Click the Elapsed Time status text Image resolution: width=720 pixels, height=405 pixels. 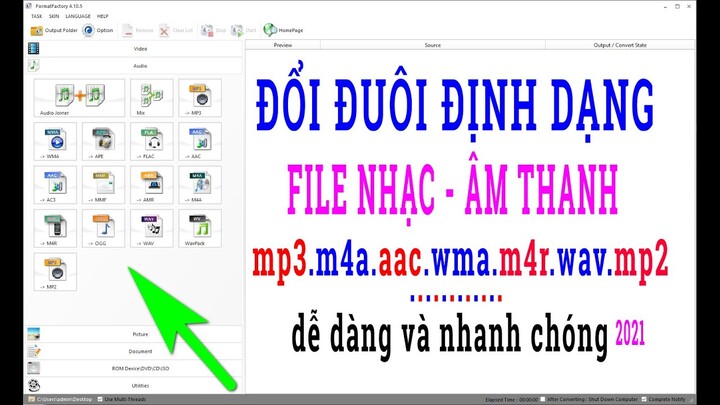(x=511, y=400)
